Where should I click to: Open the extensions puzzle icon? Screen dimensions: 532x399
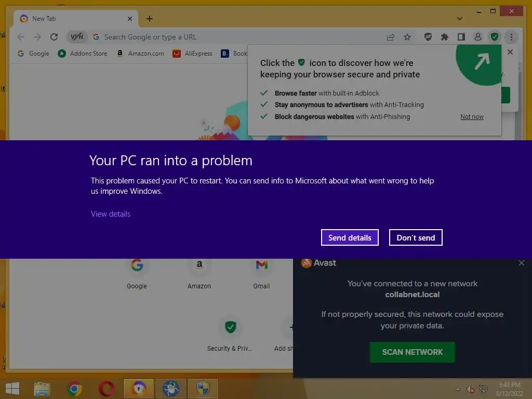[445, 37]
